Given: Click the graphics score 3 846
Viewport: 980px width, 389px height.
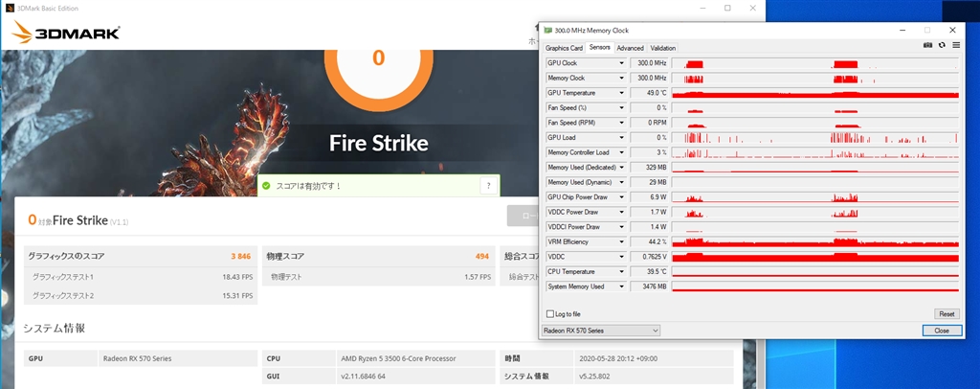Looking at the screenshot, I should click(240, 257).
